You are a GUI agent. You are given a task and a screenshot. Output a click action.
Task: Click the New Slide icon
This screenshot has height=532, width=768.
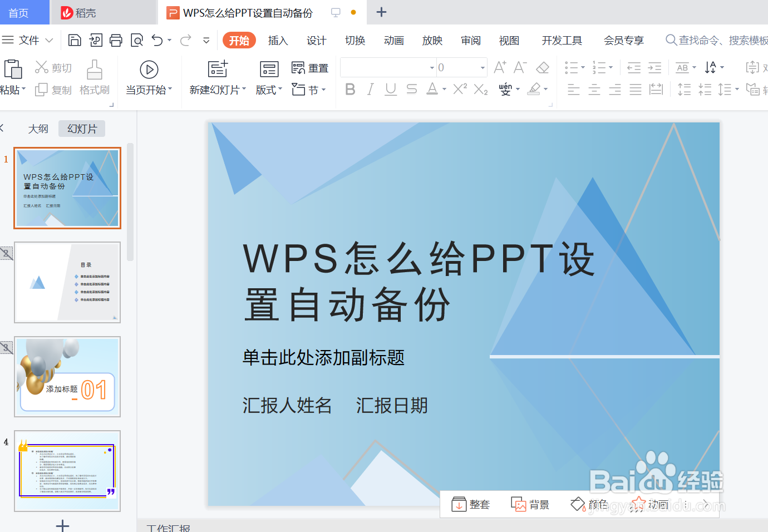[218, 69]
